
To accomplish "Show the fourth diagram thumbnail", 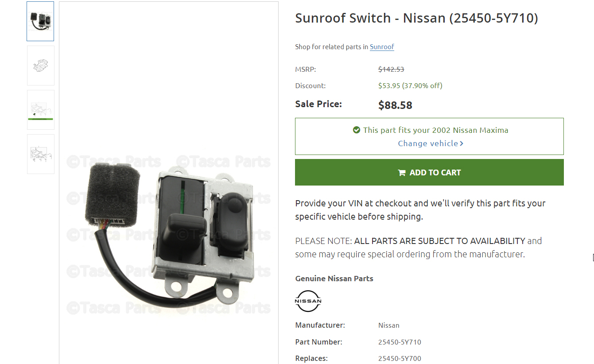I will click(40, 154).
